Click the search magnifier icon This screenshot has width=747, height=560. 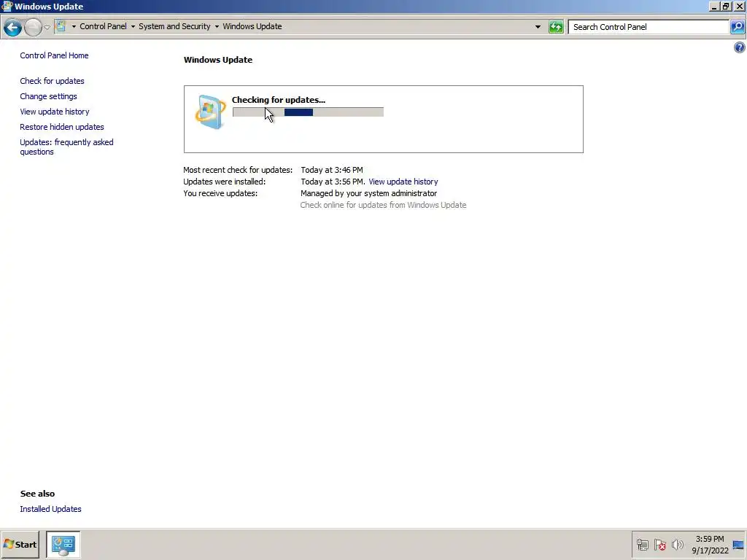point(737,27)
